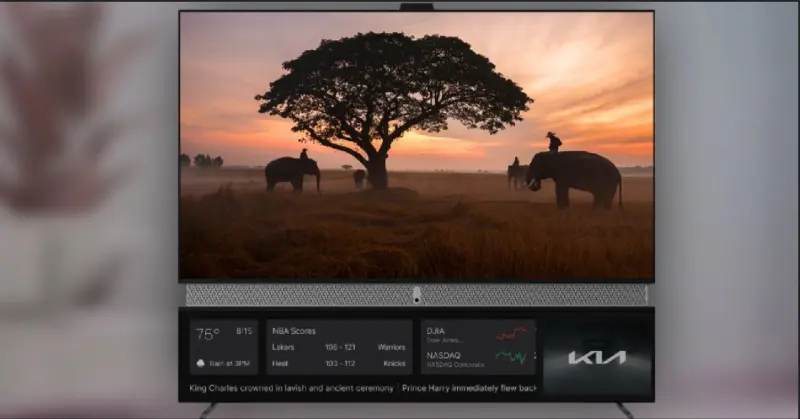800x419 pixels.
Task: Open the NASDAQ ticker label
Action: tap(443, 355)
